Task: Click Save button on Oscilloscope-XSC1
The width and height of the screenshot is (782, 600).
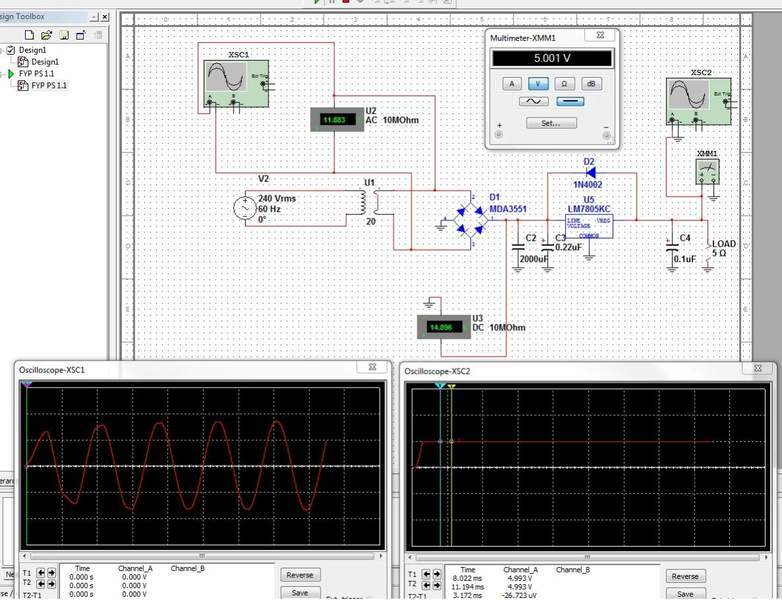Action: 299,593
